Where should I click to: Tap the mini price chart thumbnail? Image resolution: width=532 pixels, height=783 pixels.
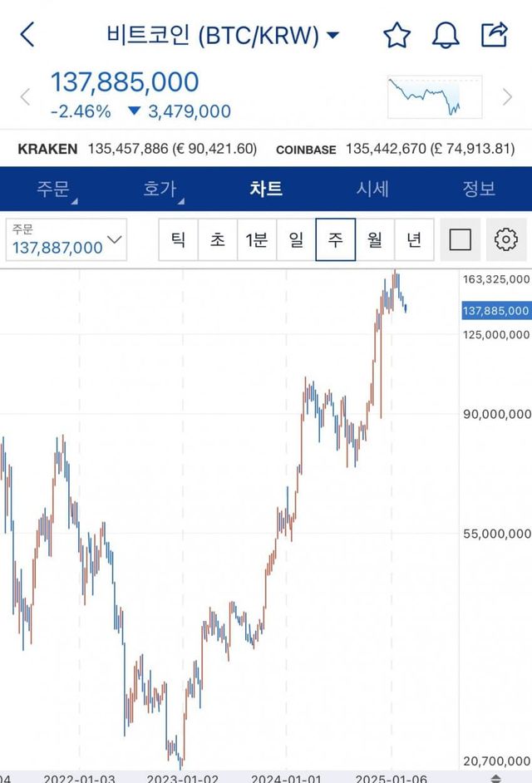point(434,96)
